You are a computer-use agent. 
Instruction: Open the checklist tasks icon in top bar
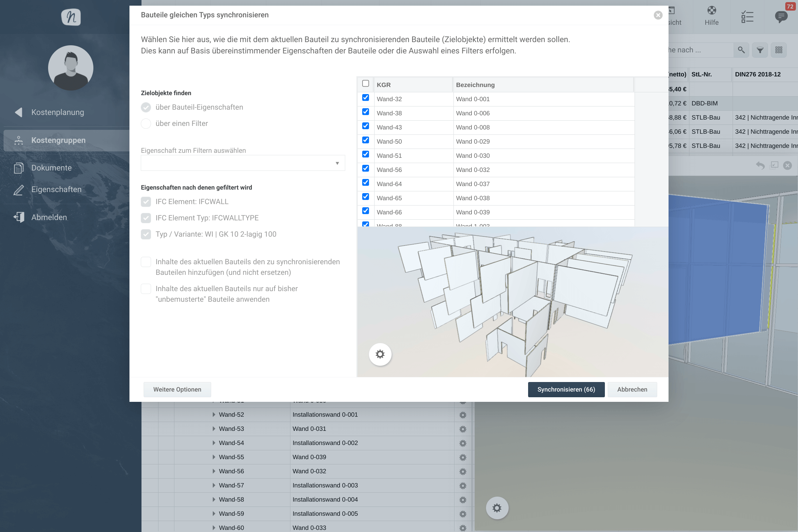(x=747, y=17)
